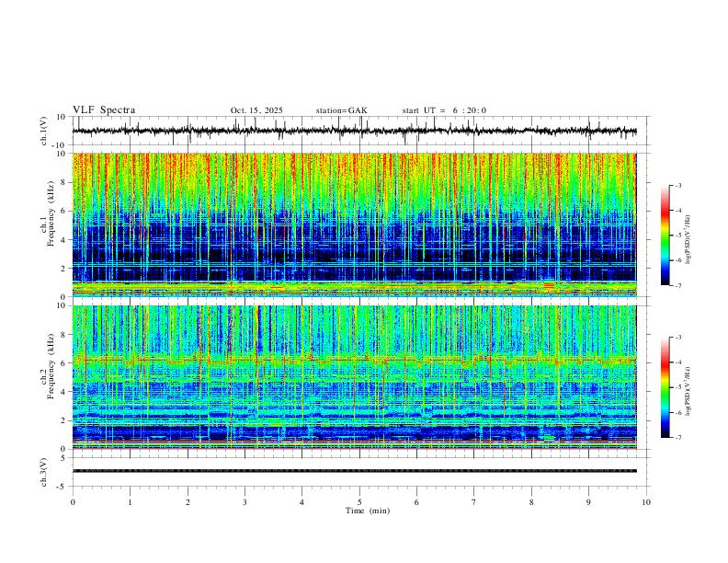Click the "-3" tick on the upper colorbar
The image size is (728, 563).
click(678, 185)
